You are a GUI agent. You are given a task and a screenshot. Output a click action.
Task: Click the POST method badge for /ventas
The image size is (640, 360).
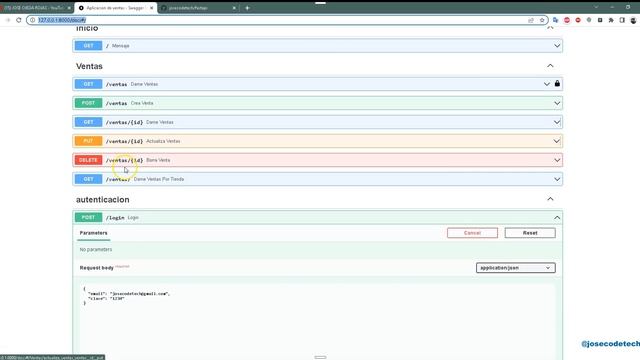pos(88,103)
